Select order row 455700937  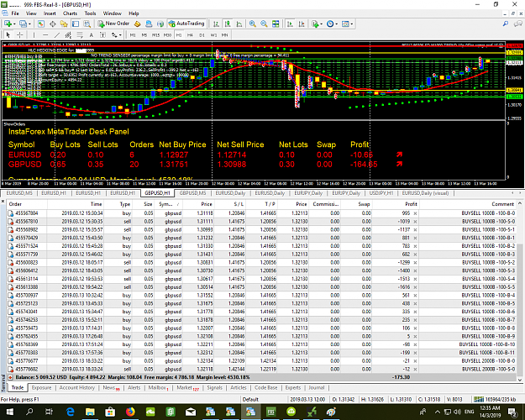point(261,296)
